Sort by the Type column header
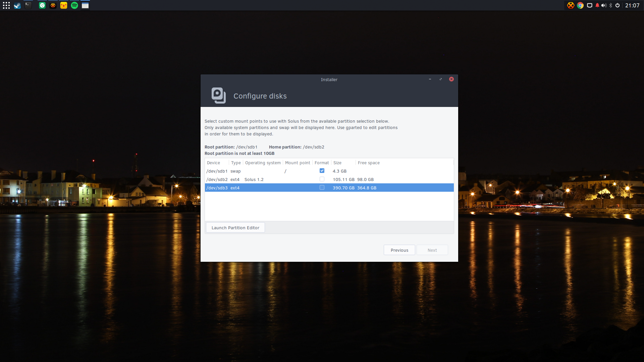This screenshot has width=644, height=362. tap(236, 163)
